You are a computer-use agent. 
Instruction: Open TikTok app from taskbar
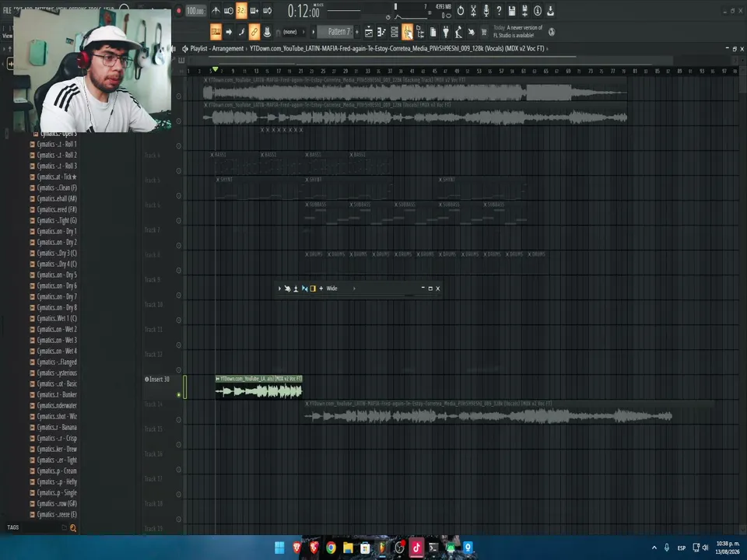[x=416, y=548]
